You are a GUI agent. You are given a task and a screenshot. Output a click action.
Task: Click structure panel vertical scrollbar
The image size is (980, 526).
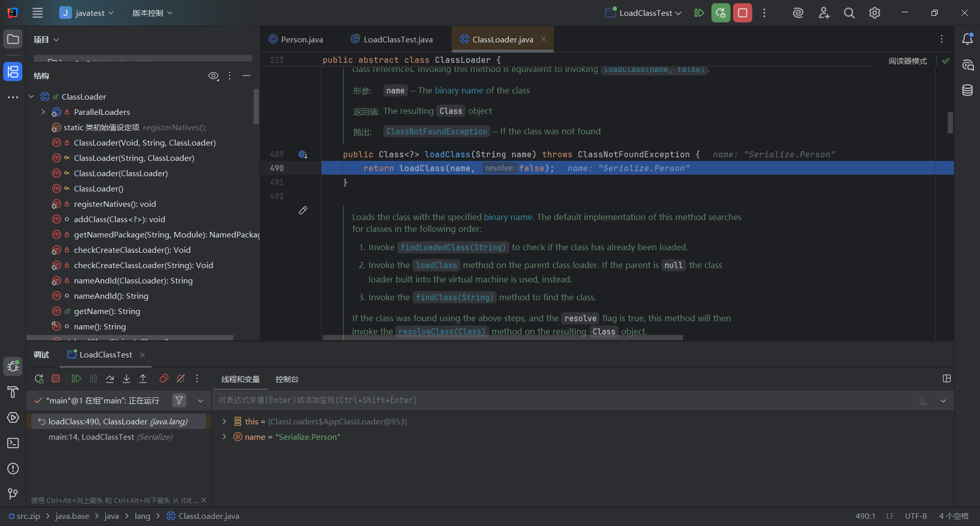pyautogui.click(x=256, y=107)
